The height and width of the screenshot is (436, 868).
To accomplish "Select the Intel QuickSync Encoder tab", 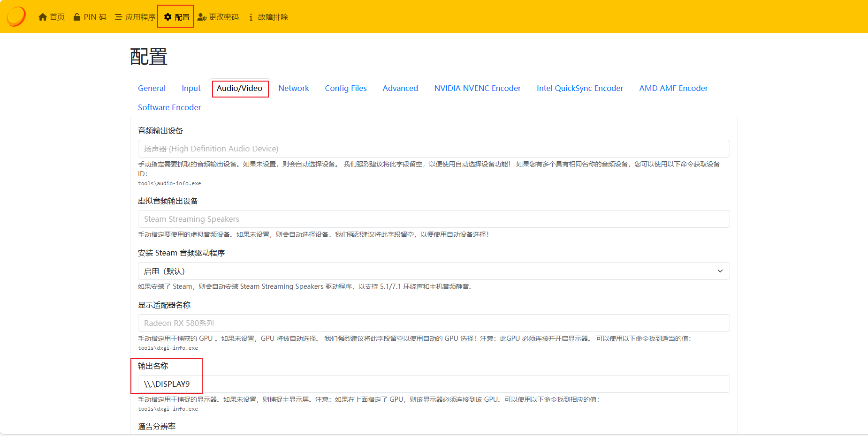I will tap(580, 88).
